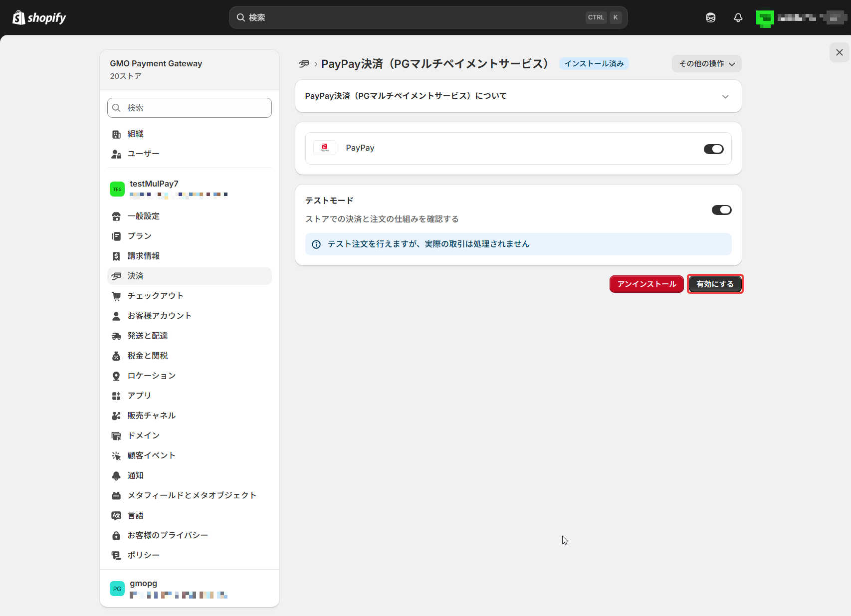The image size is (851, 616).
Task: Open the Sidekick assistant icon
Action: click(711, 17)
